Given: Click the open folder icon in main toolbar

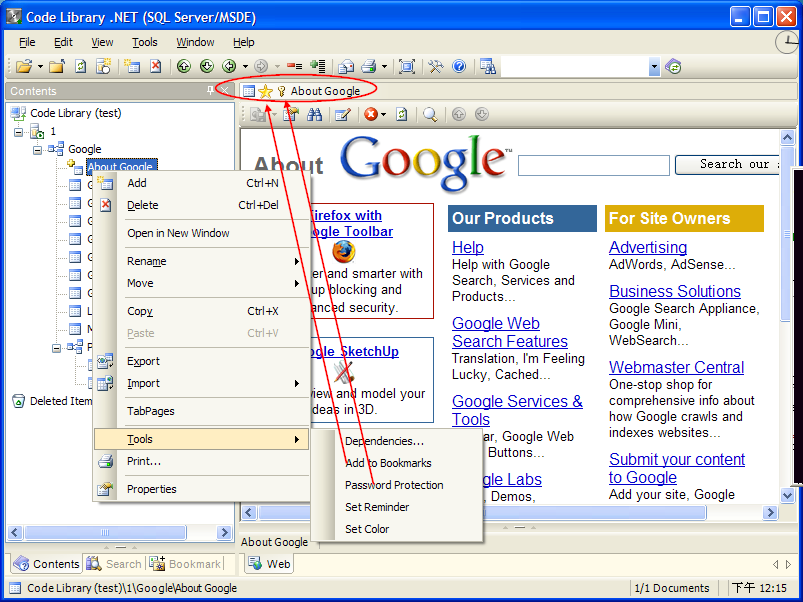Looking at the screenshot, I should coord(24,67).
